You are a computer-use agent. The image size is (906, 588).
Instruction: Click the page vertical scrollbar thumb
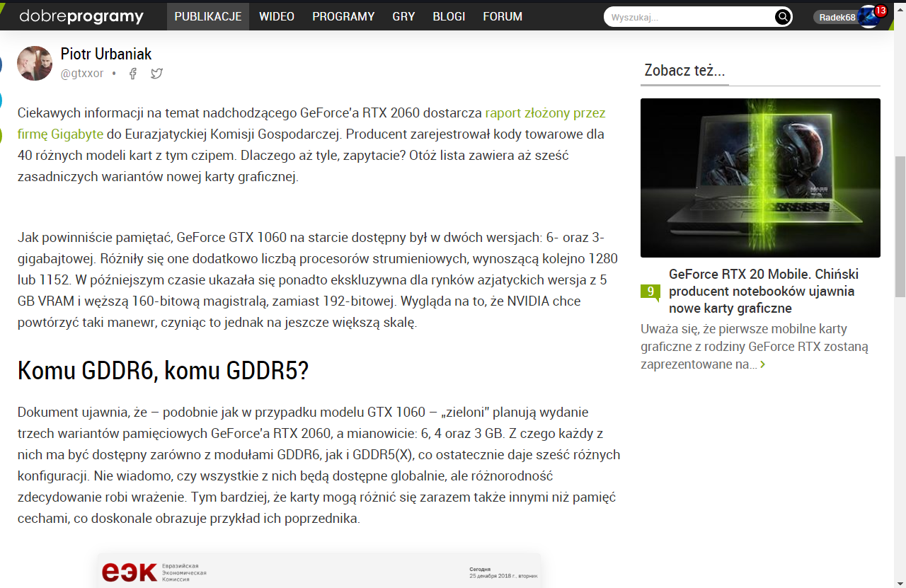900,226
